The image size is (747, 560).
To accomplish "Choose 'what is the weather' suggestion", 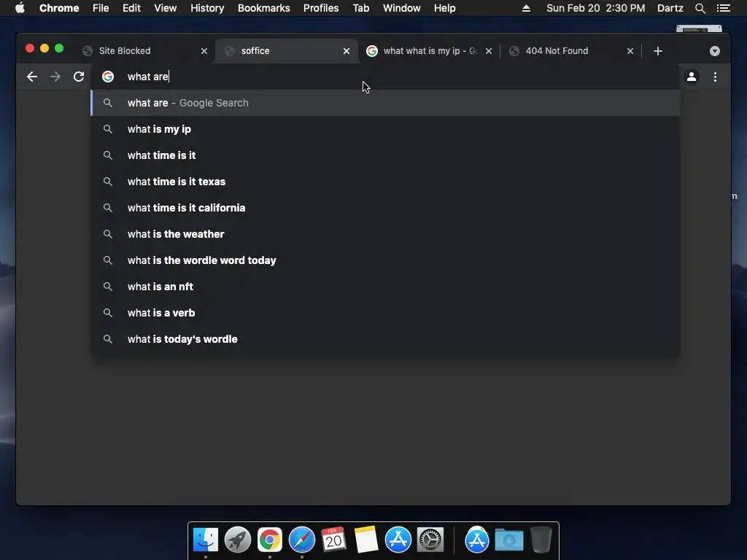I will pyautogui.click(x=385, y=234).
